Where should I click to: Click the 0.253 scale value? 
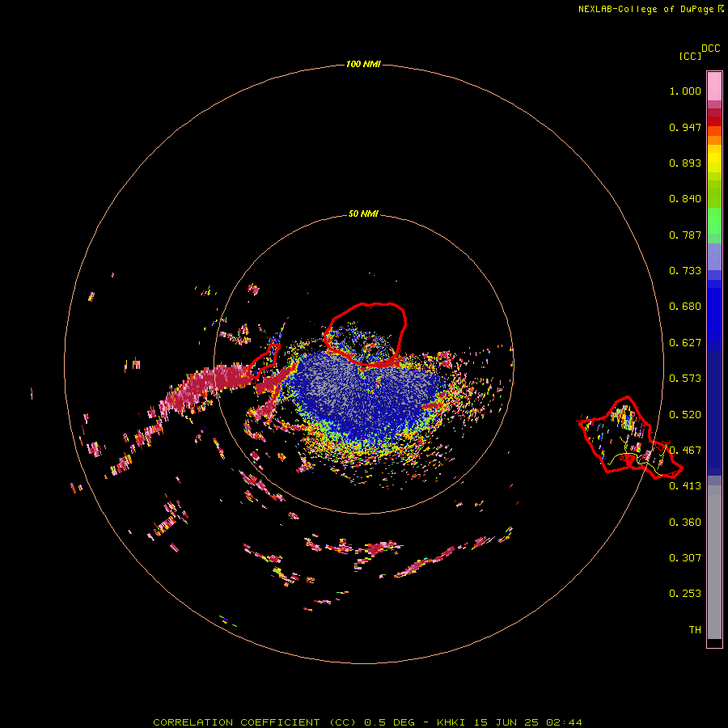coord(685,594)
